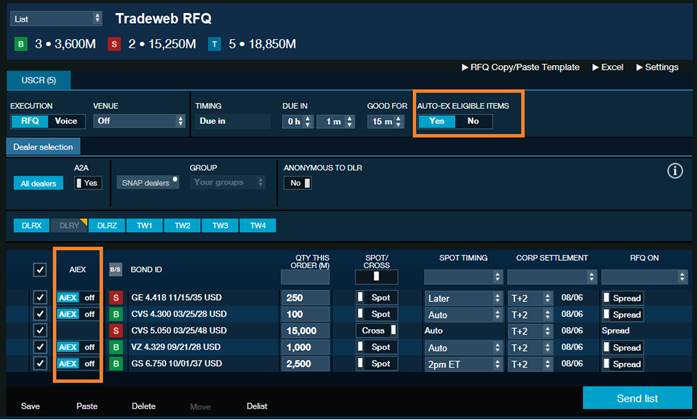
Task: Toggle Spread switch for GE 4.418 row
Action: pyautogui.click(x=622, y=298)
